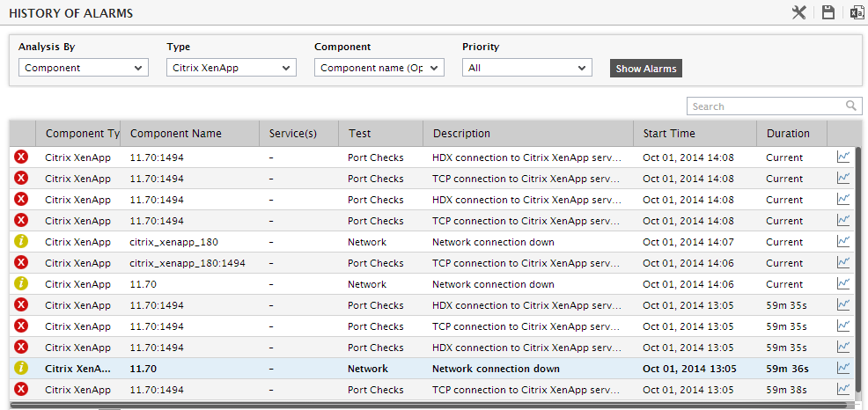This screenshot has height=410, width=868.
Task: Click TCP connection description in 59m 38s row
Action: [x=526, y=390]
